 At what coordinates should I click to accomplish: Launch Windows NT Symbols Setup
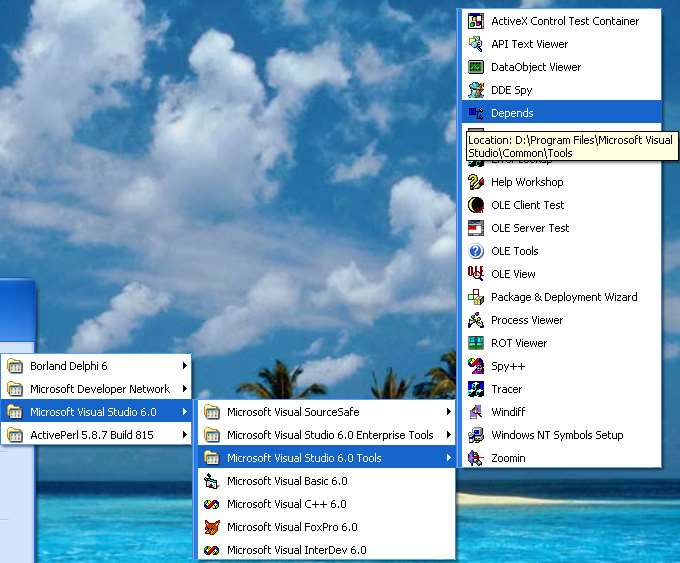562,435
